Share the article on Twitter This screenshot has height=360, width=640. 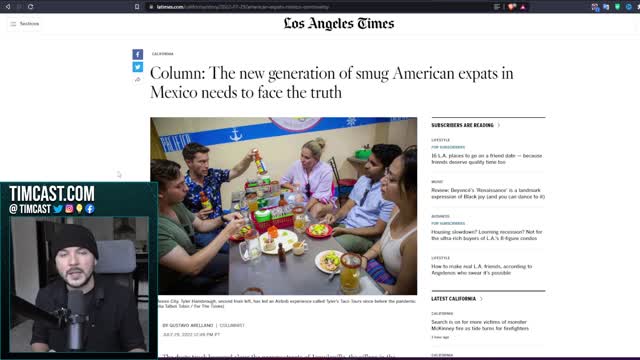click(138, 67)
